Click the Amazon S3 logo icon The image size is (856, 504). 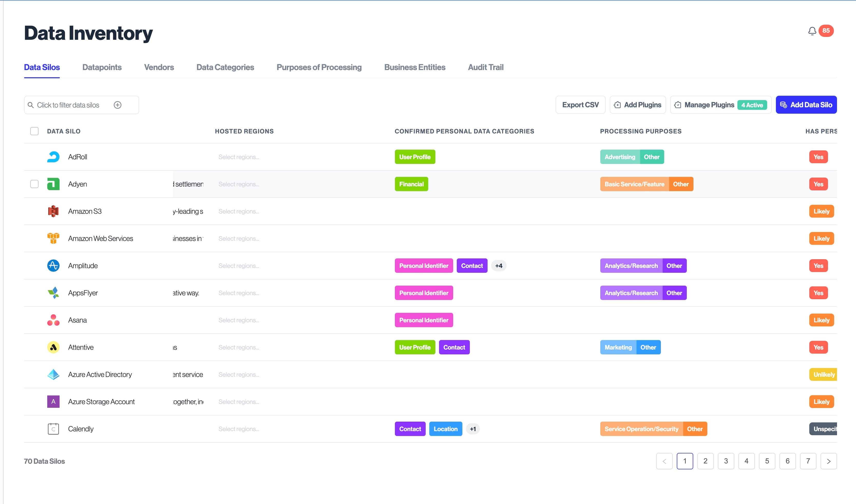[53, 211]
